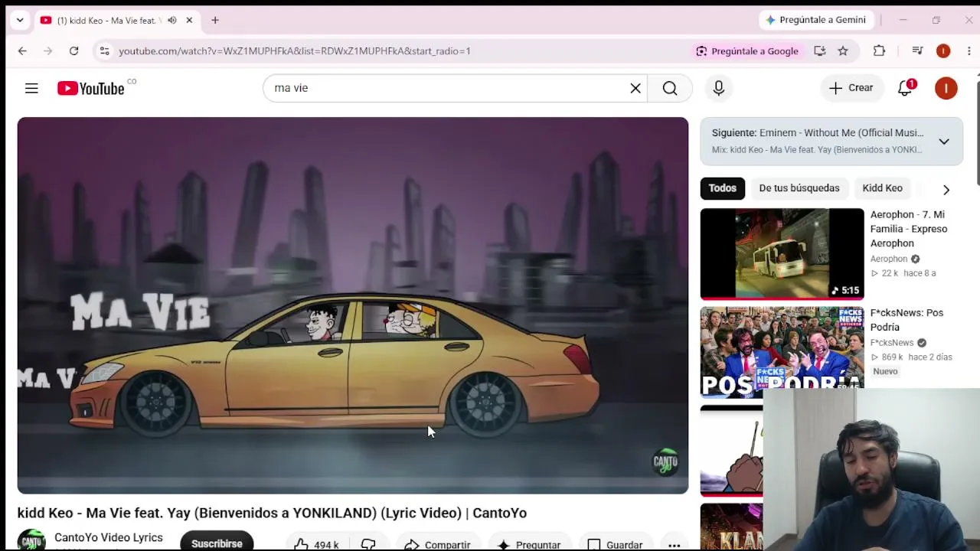Open the YouTube account avatar menu
Image resolution: width=980 pixels, height=551 pixels.
(946, 88)
